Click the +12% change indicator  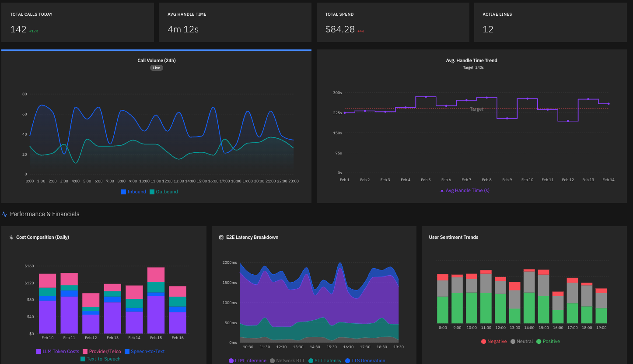[x=34, y=31]
